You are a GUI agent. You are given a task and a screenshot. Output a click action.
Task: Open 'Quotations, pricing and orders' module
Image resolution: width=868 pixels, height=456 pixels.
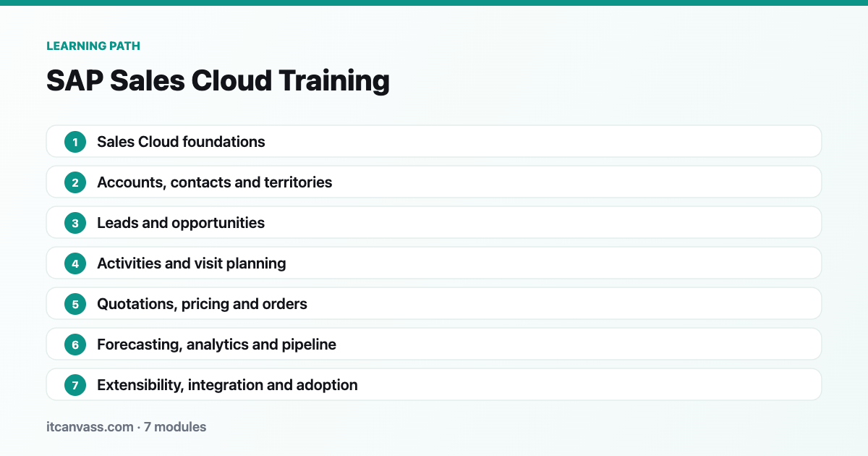point(434,304)
